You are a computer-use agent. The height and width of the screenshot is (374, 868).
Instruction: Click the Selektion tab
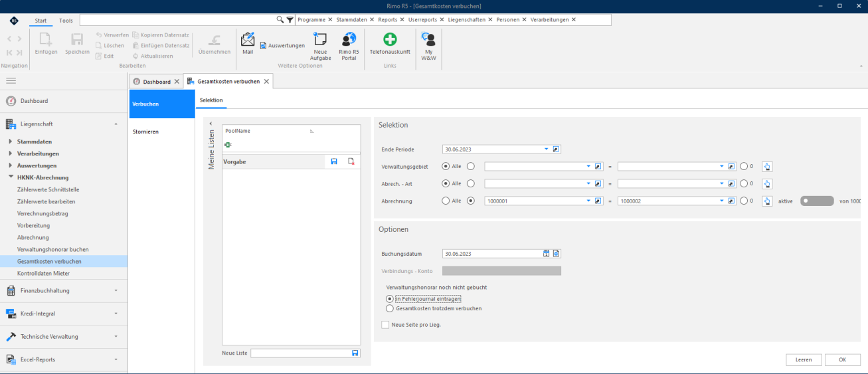(x=211, y=100)
